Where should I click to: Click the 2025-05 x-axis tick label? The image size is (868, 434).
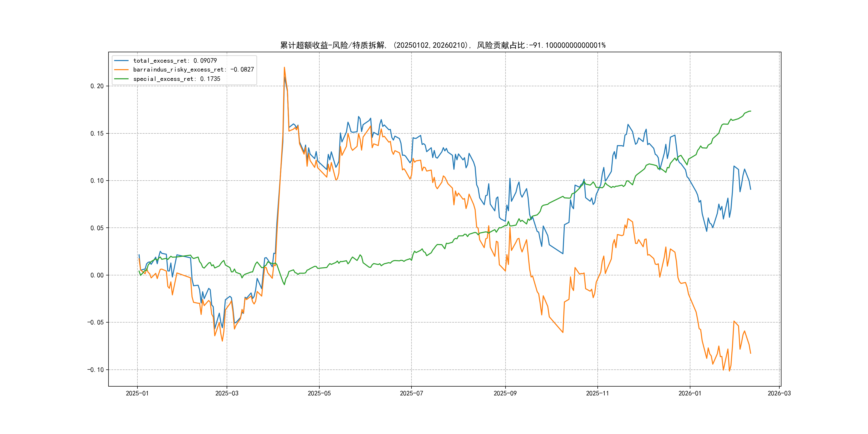319,393
